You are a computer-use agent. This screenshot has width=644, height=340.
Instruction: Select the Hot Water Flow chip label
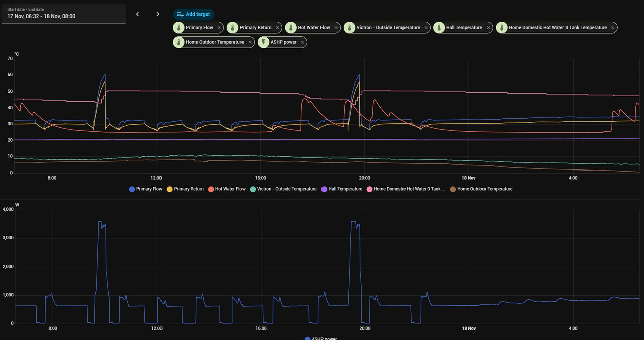click(314, 28)
